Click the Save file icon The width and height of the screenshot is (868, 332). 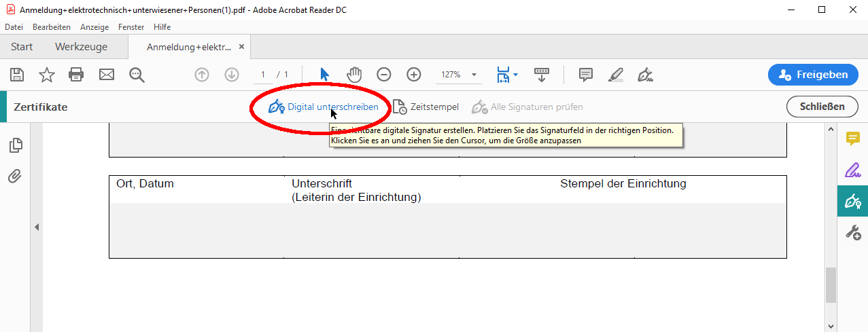point(16,75)
